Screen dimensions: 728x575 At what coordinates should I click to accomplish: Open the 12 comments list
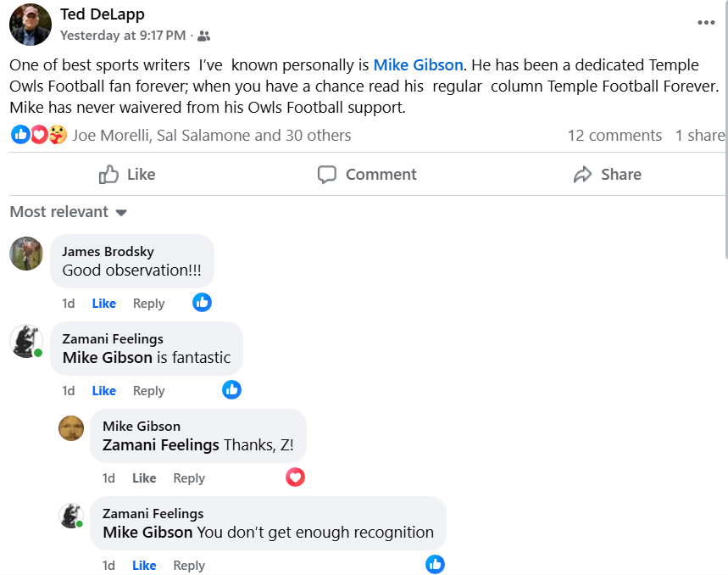pyautogui.click(x=614, y=136)
